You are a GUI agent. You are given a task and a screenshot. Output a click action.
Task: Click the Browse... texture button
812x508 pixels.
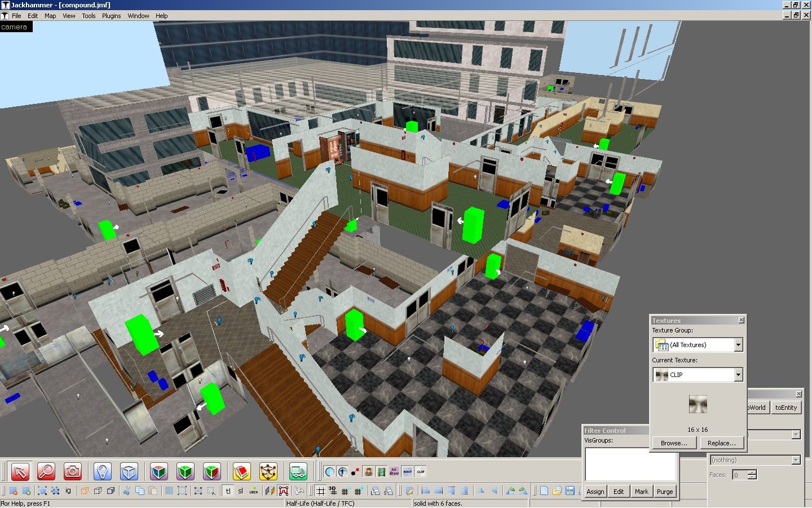click(674, 443)
